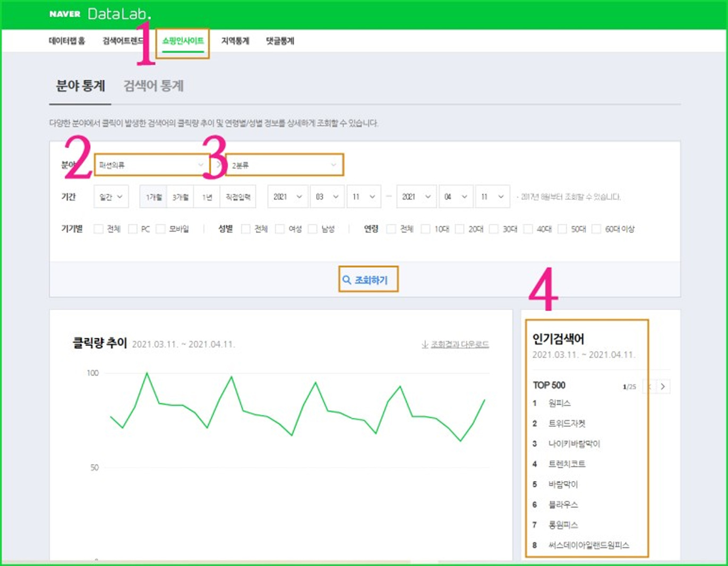Open the end month 04 dropdown

click(x=456, y=197)
